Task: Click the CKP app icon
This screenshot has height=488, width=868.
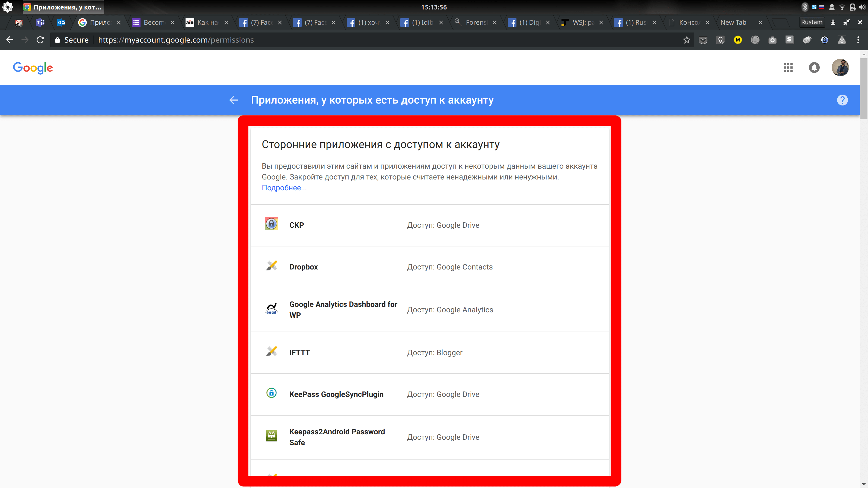Action: point(271,224)
